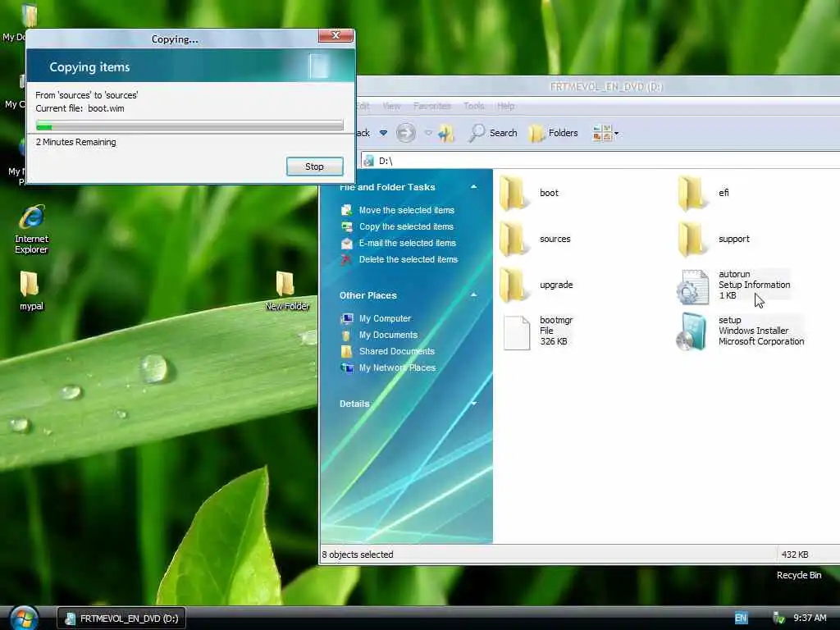This screenshot has height=630, width=840.
Task: Click the system tray network icon
Action: coord(778,619)
